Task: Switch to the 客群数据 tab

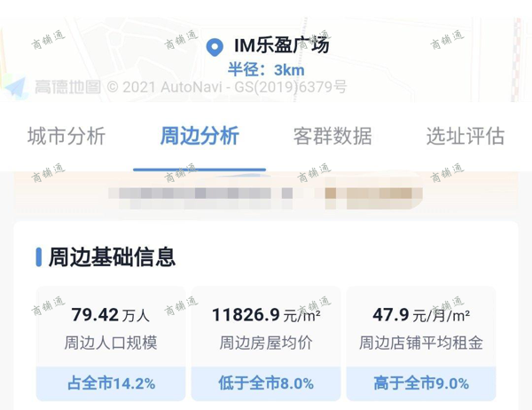Action: tap(332, 137)
